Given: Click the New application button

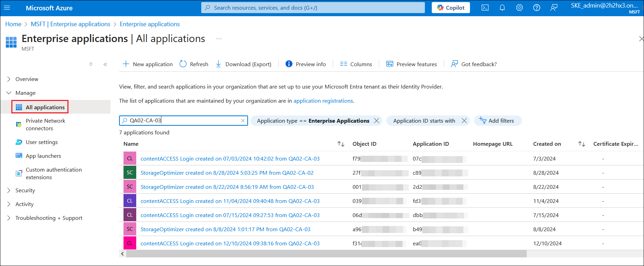Looking at the screenshot, I should (x=148, y=64).
